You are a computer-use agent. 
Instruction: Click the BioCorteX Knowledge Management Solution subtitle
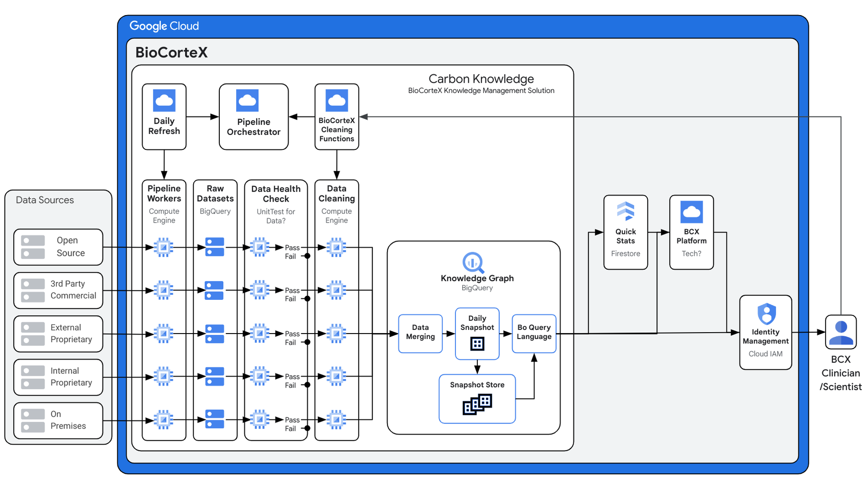coord(481,90)
